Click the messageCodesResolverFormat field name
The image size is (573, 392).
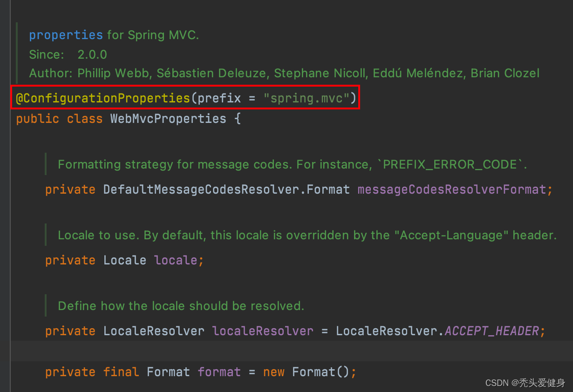[451, 189]
